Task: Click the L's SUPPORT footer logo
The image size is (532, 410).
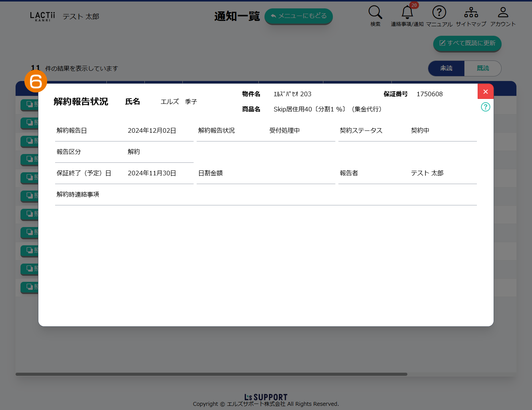Action: click(266, 397)
